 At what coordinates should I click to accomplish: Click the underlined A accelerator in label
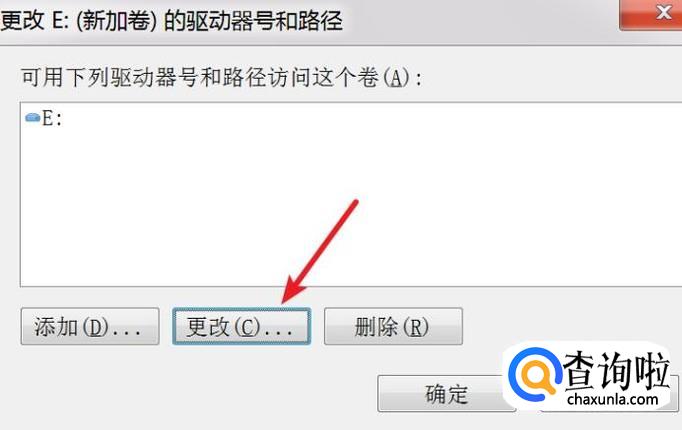click(x=396, y=79)
